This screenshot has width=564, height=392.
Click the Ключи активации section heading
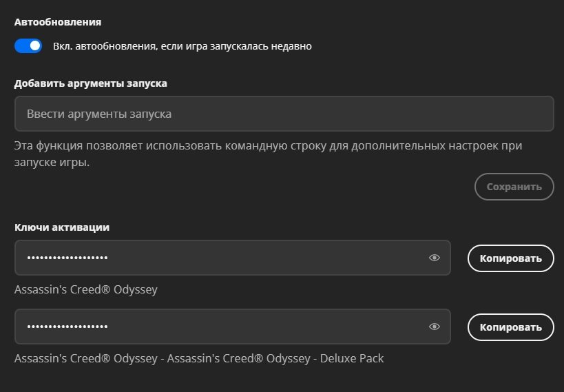62,227
